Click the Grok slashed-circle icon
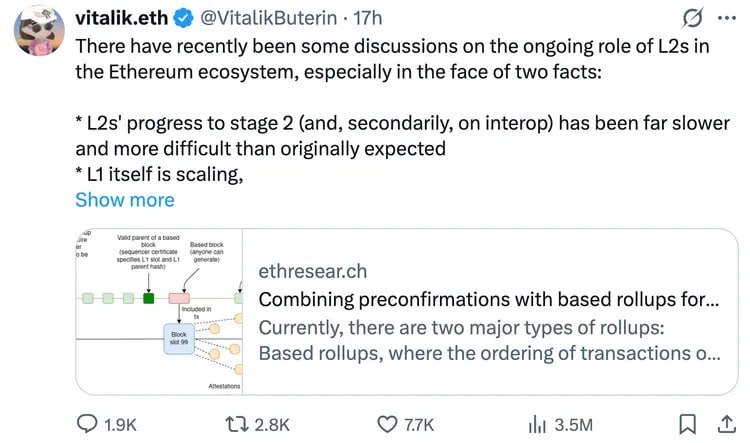 (689, 19)
